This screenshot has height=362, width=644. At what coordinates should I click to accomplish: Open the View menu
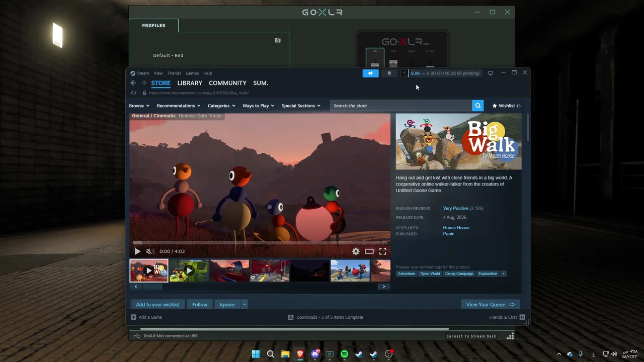tap(158, 73)
